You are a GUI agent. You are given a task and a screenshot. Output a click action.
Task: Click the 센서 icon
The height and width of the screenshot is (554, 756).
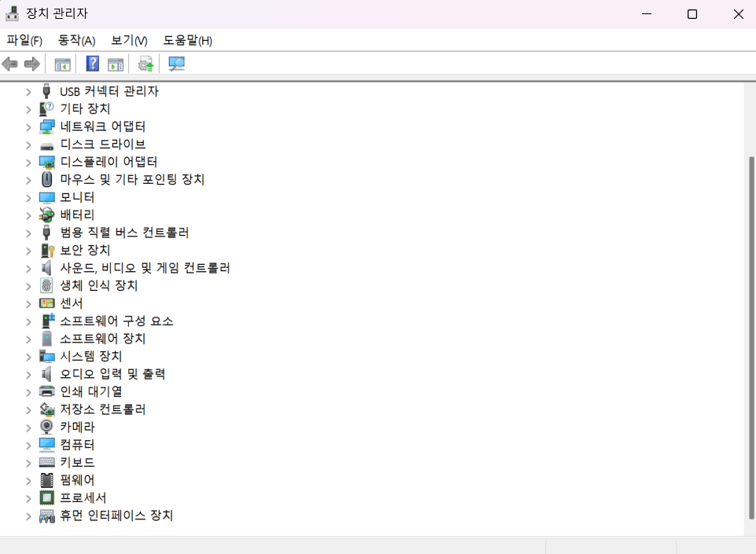pyautogui.click(x=47, y=303)
